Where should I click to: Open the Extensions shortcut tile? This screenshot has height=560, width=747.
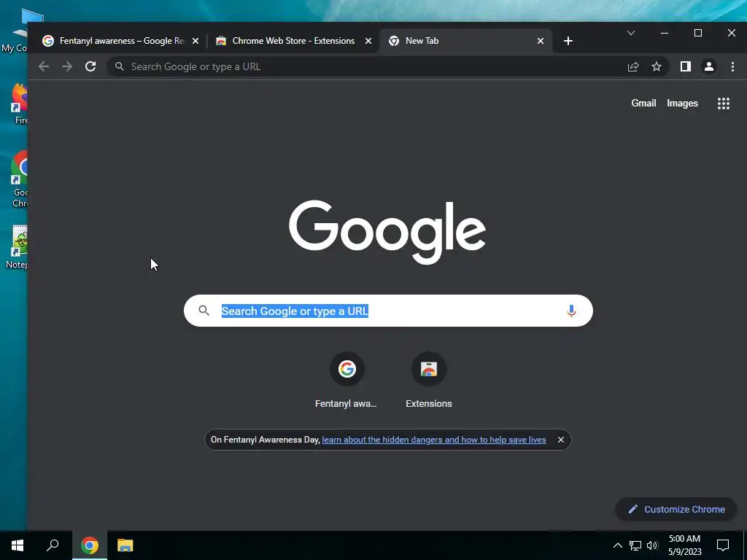tap(429, 381)
